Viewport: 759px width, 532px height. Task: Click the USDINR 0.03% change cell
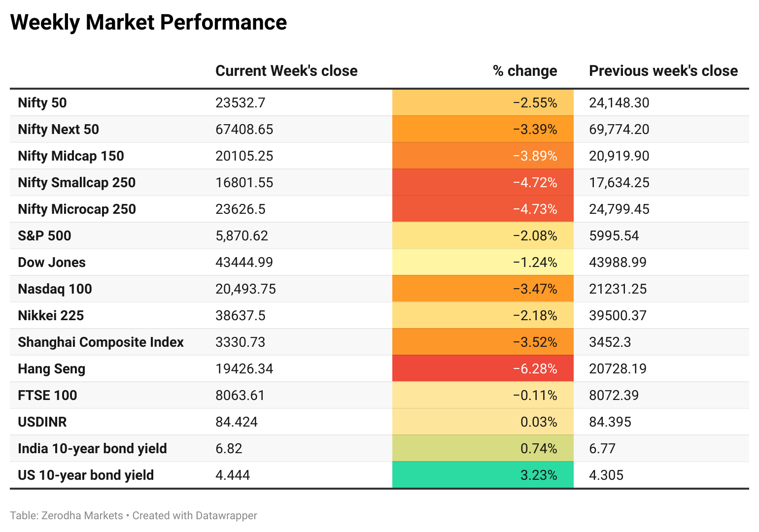483,422
